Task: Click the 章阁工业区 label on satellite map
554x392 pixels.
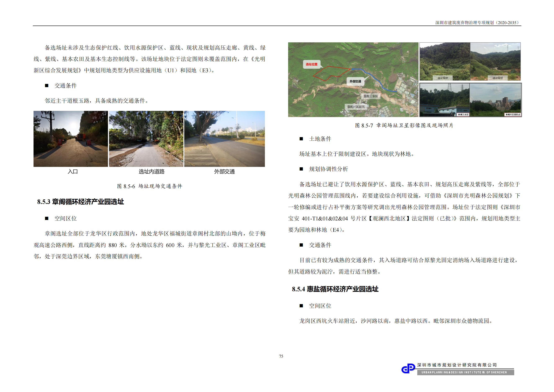Action: pos(371,96)
